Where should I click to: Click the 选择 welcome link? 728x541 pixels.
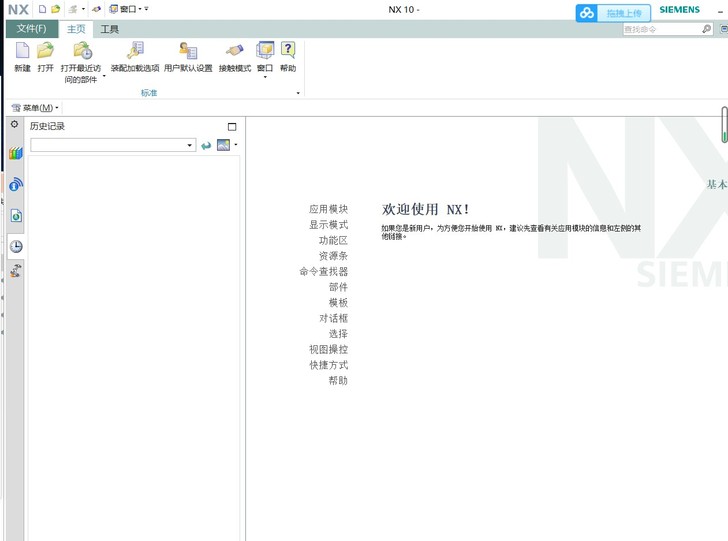point(338,334)
